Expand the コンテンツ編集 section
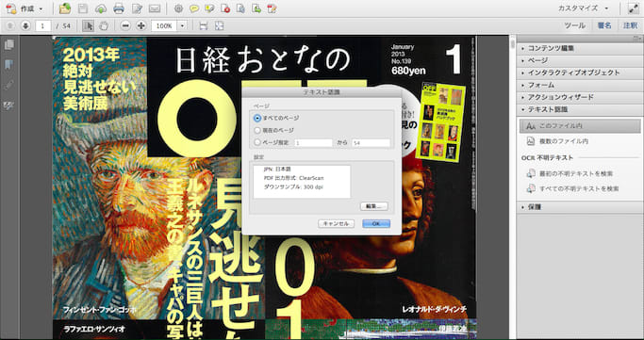 pos(579,48)
